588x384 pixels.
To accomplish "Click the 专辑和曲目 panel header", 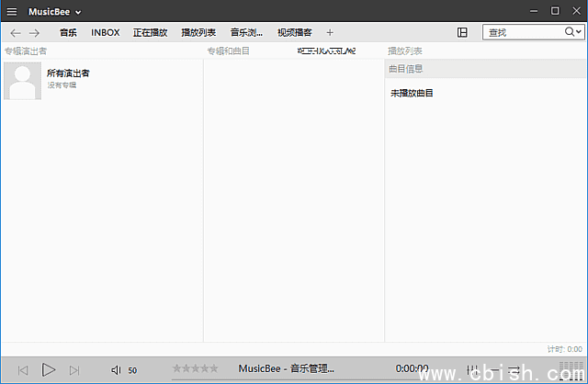I will [x=229, y=51].
